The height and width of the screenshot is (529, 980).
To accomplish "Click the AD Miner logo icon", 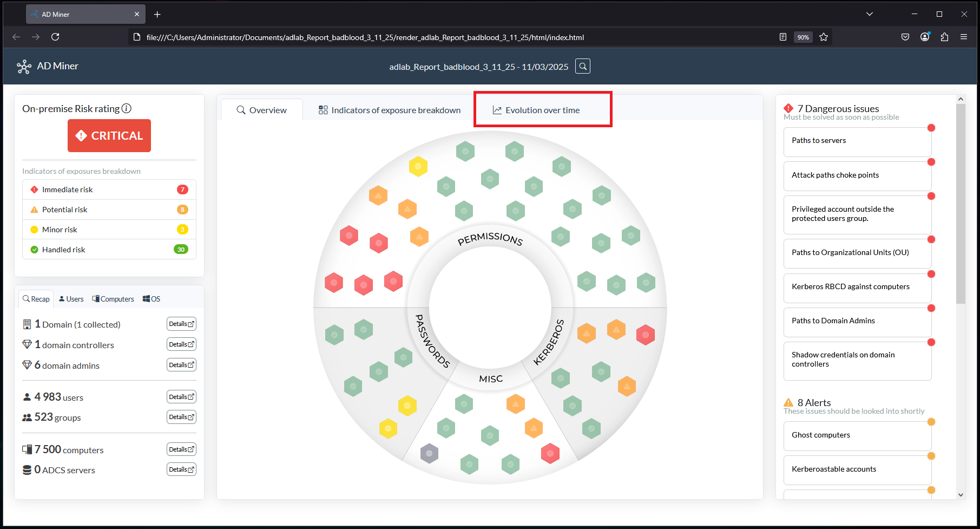I will tap(24, 67).
